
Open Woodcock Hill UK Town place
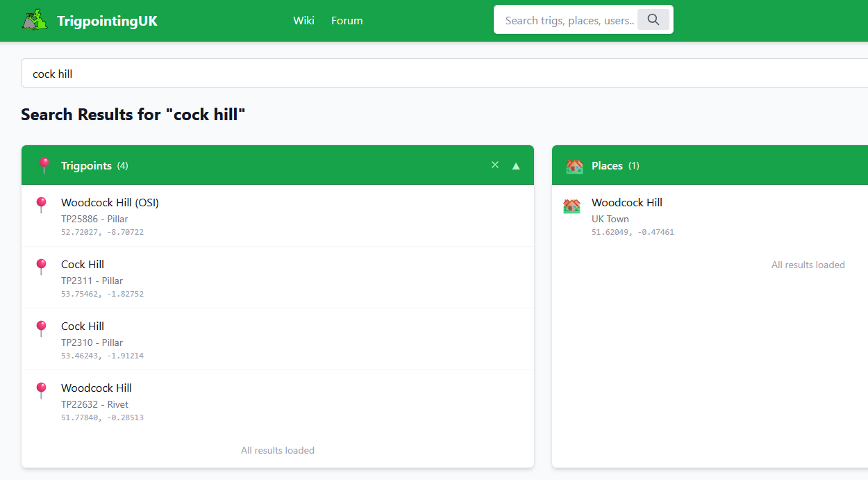(710, 215)
